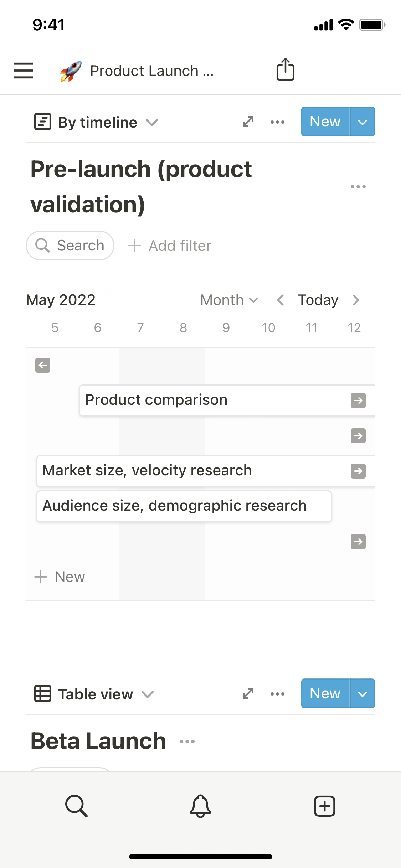Click Today in timeline navigation
The height and width of the screenshot is (868, 401).
[318, 300]
